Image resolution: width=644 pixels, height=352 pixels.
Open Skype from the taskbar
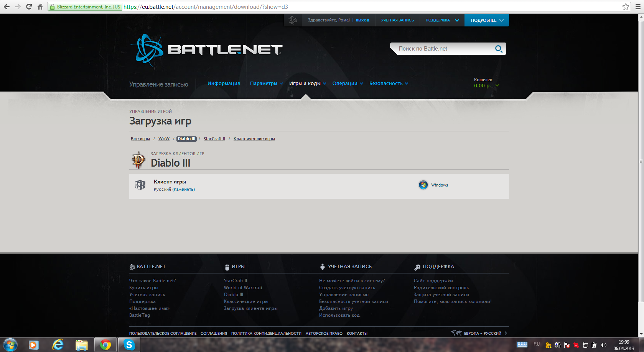point(129,345)
